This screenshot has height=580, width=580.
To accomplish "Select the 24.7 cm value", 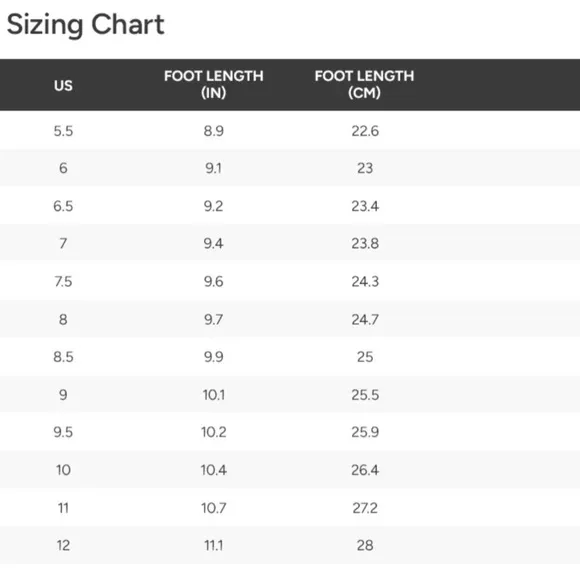I will click(365, 319).
